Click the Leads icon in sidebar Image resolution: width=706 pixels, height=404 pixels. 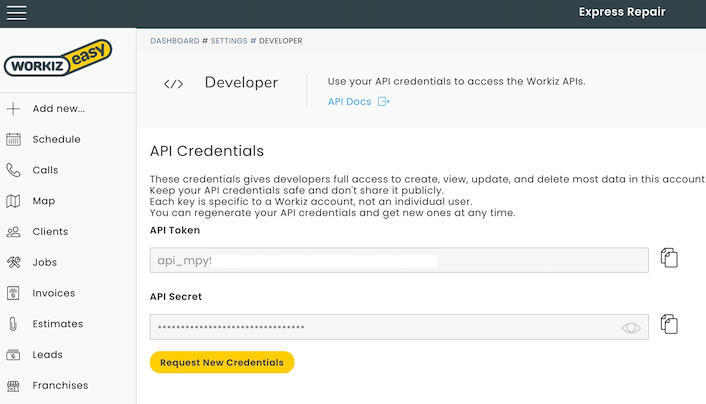[x=13, y=355]
